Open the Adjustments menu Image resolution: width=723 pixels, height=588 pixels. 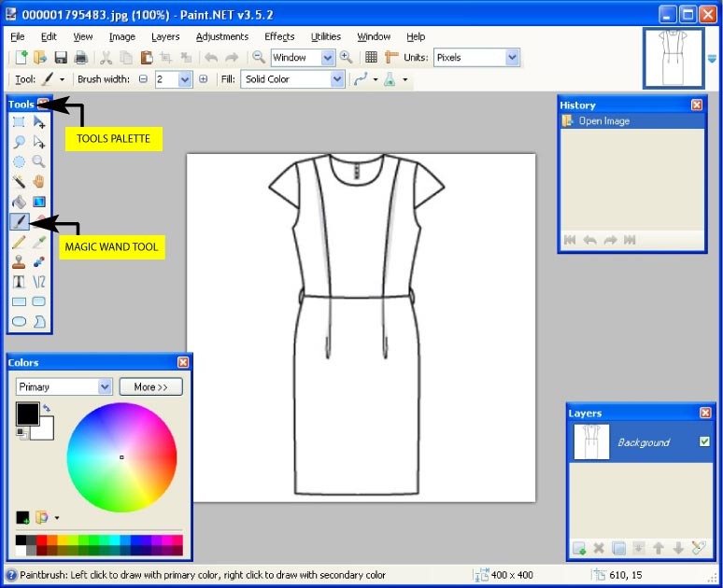[x=222, y=36]
